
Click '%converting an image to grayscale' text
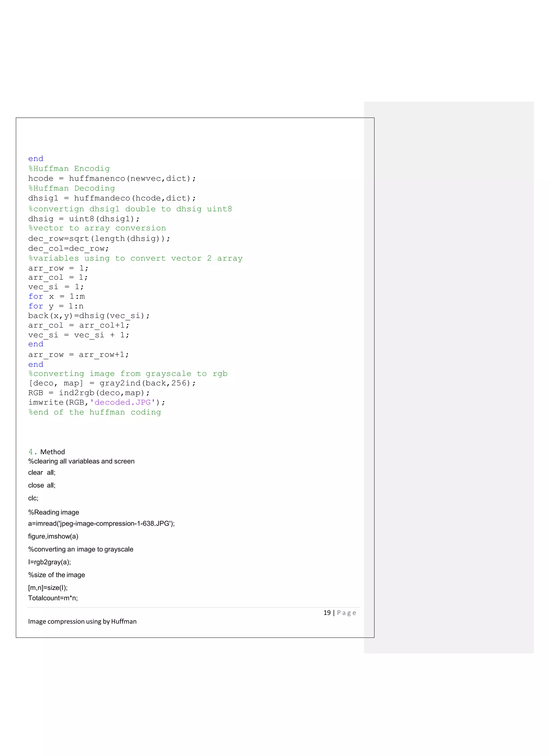tap(81, 549)
